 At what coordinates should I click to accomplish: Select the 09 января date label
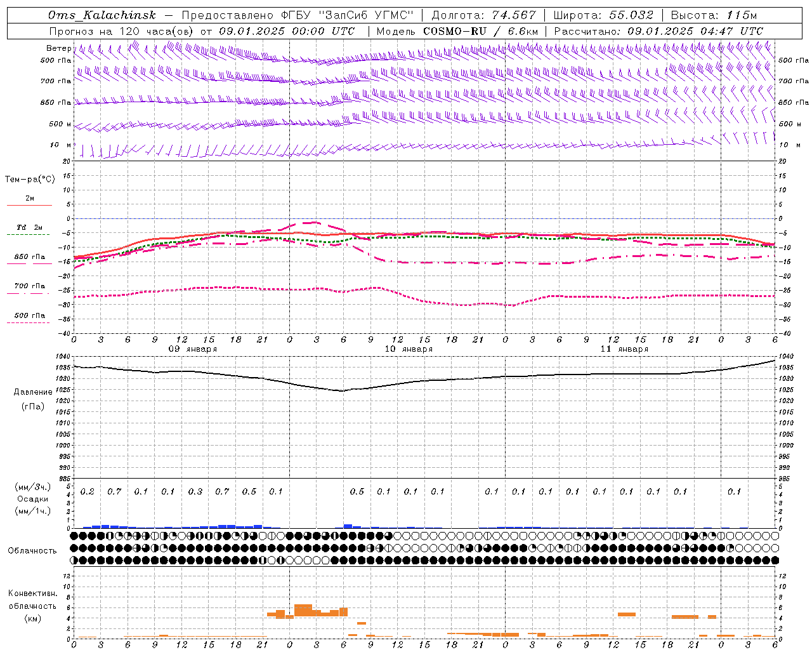click(192, 349)
